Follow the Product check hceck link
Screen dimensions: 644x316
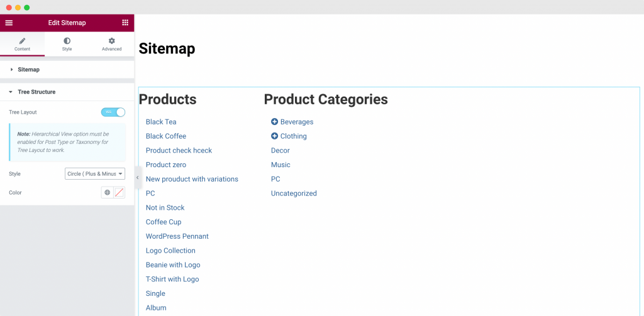coord(179,151)
